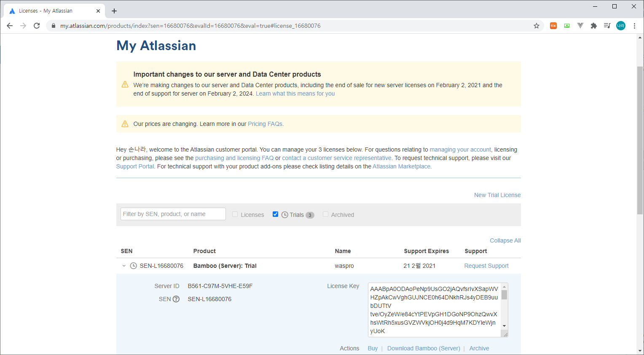Viewport: 644px width, 355px height.
Task: Select the Licenses - My Atlassian tab
Action: [54, 11]
